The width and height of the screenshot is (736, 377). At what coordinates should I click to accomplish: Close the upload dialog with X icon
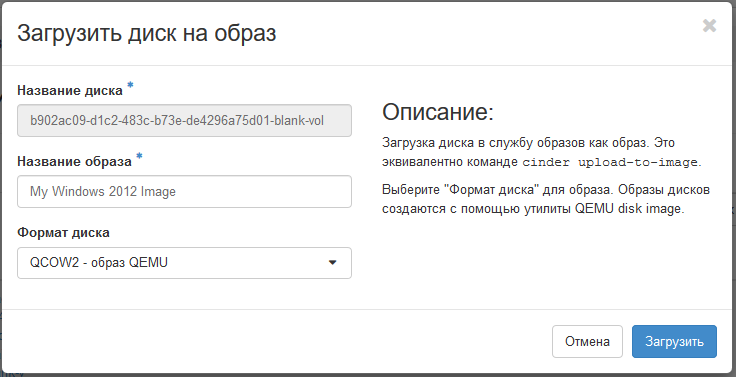709,25
